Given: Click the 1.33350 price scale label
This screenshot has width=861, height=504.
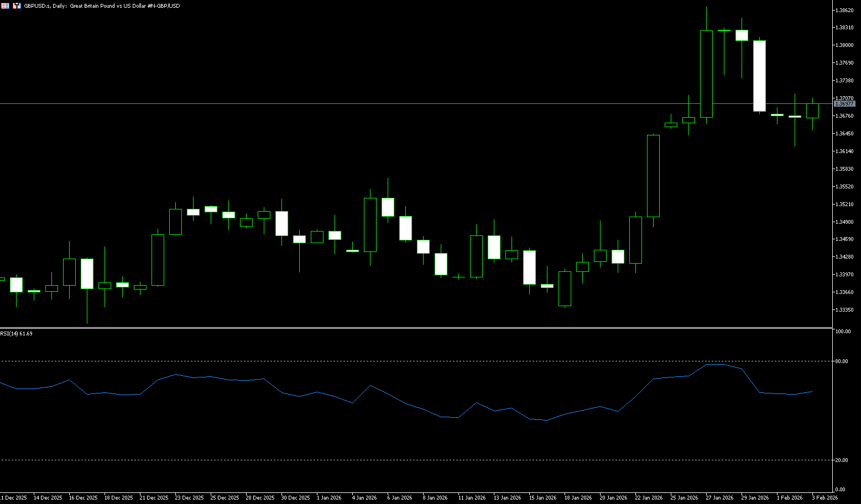Looking at the screenshot, I should coord(844,310).
